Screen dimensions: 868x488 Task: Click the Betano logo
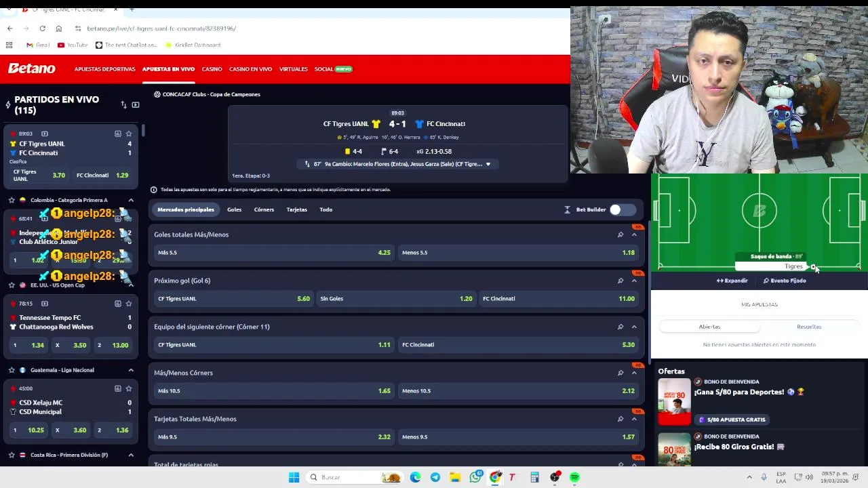point(31,68)
